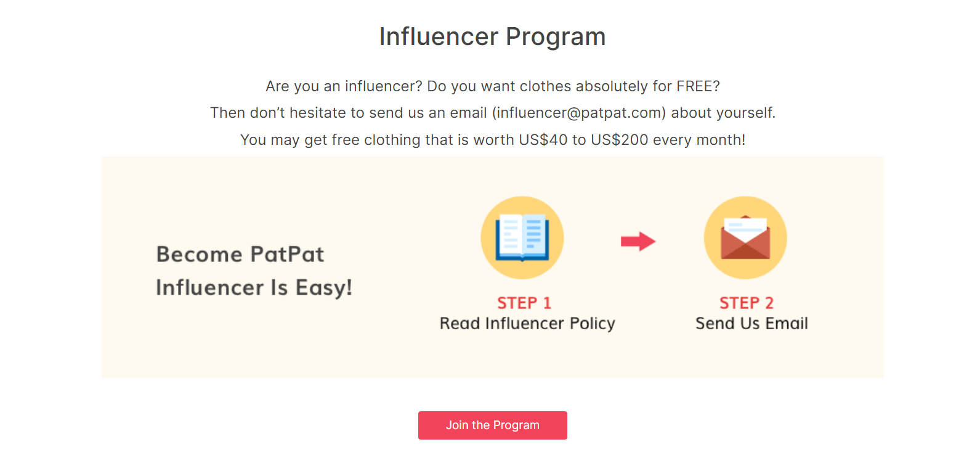
Task: Click the Send Us Email label
Action: click(751, 324)
